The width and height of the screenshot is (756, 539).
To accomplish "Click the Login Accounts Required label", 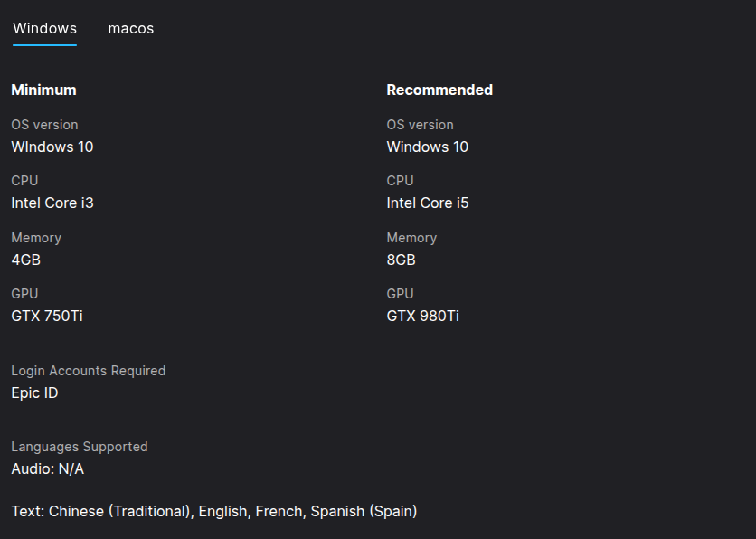I will [89, 371].
